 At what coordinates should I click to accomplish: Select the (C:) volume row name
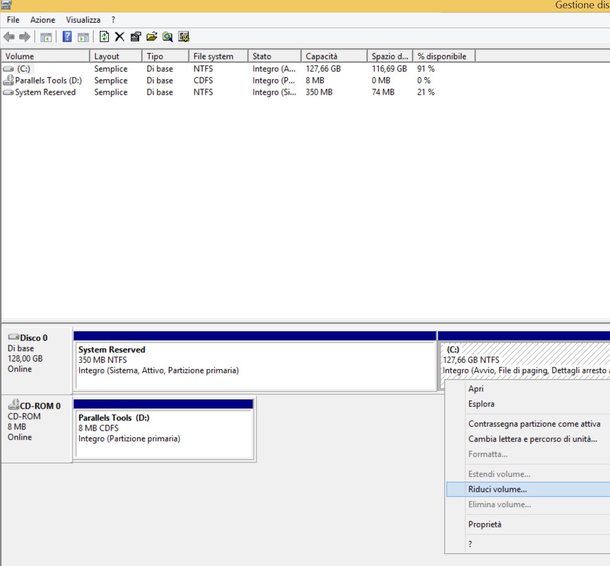coord(23,69)
